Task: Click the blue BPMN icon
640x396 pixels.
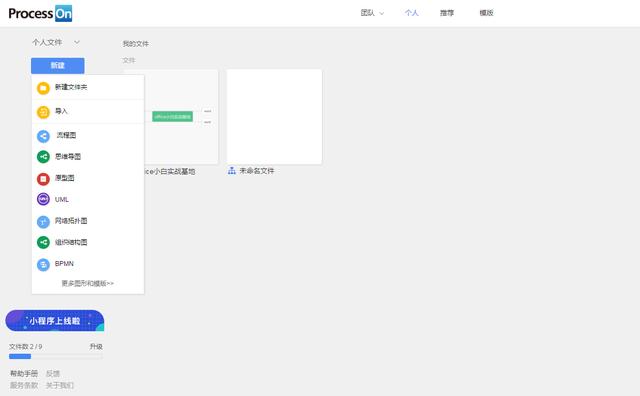Action: coord(43,265)
